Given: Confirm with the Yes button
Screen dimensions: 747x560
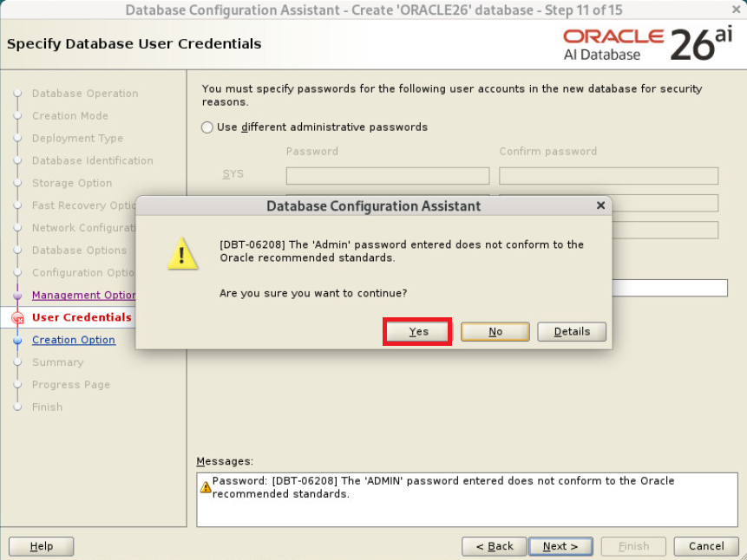Looking at the screenshot, I should [x=417, y=331].
